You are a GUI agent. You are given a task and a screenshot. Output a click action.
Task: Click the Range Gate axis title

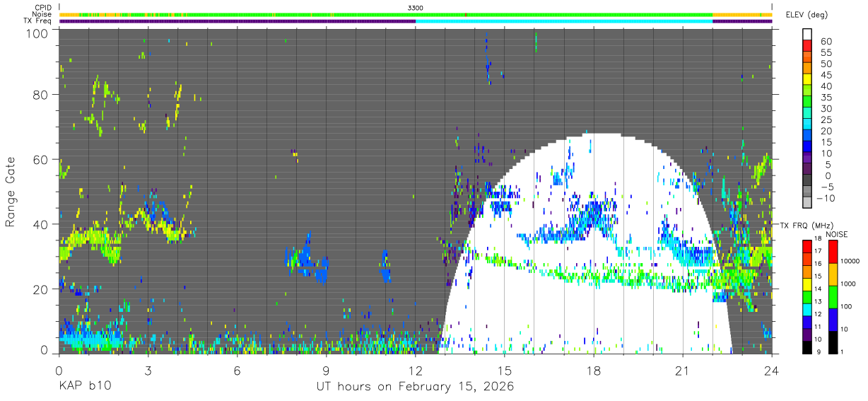[x=11, y=191]
